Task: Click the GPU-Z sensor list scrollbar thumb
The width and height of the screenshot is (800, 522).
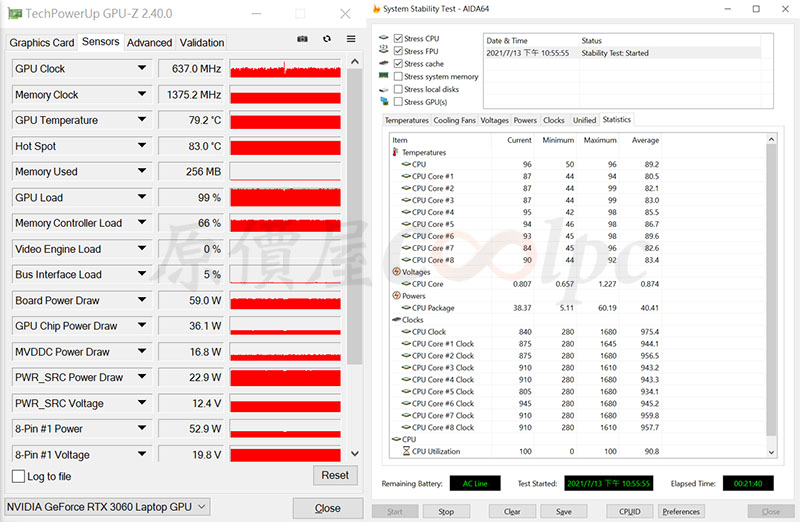Action: click(355, 217)
